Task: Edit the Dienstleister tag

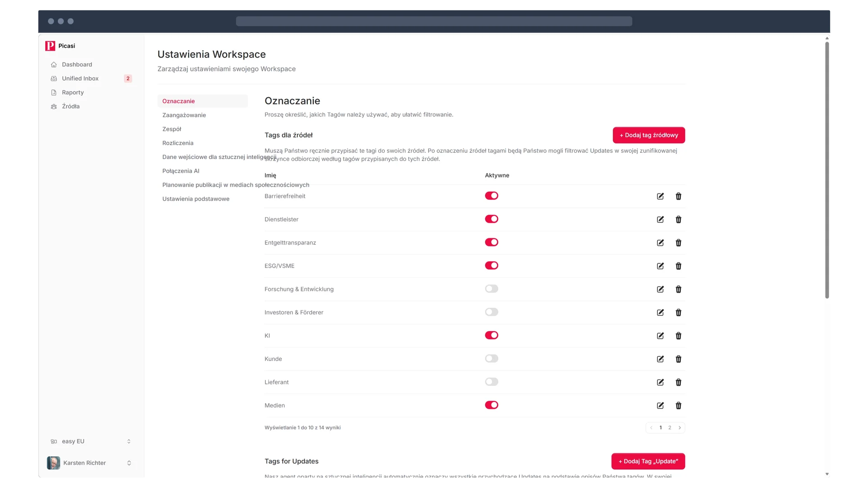Action: [x=660, y=220]
